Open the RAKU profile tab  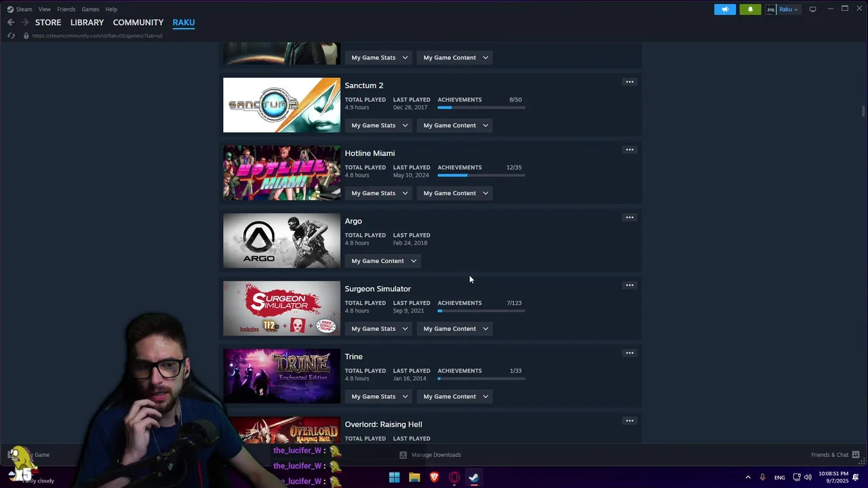[x=184, y=22]
